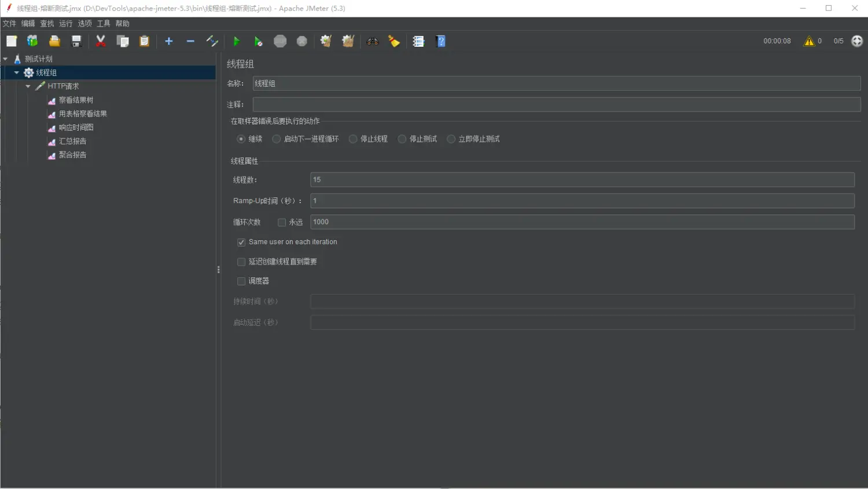Enable the 永远 loop forever checkbox
Screen dimensions: 868x489
click(x=282, y=222)
